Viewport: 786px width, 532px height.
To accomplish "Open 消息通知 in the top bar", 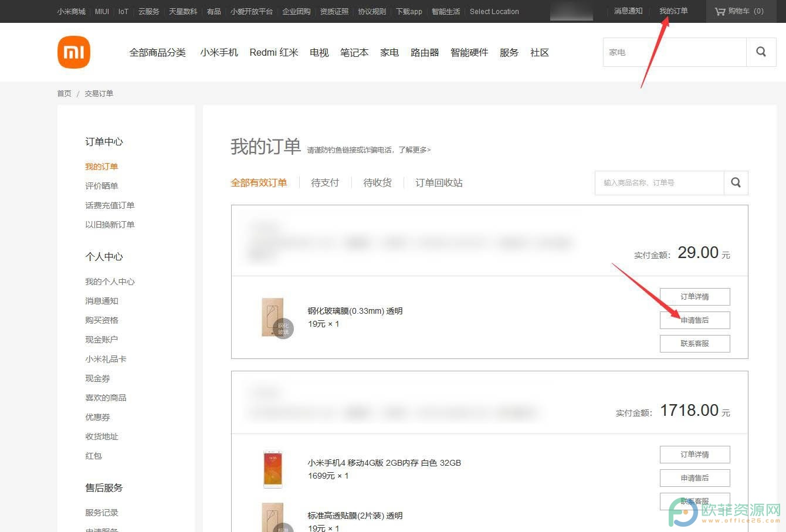I will click(628, 11).
